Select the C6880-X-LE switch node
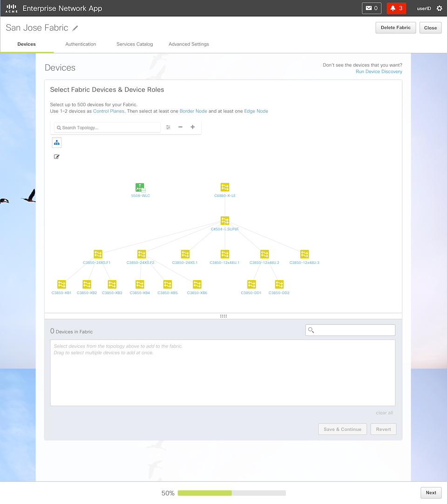 225,187
